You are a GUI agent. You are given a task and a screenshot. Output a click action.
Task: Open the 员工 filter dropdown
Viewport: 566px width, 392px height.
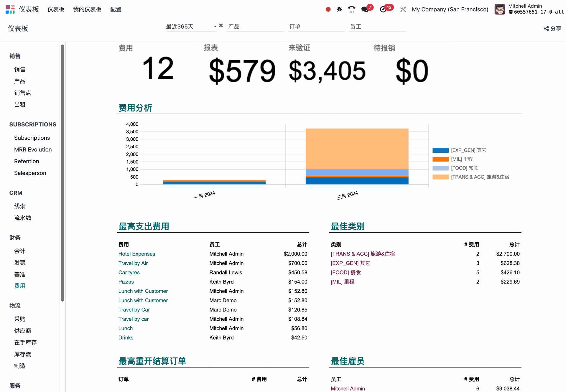click(x=377, y=27)
